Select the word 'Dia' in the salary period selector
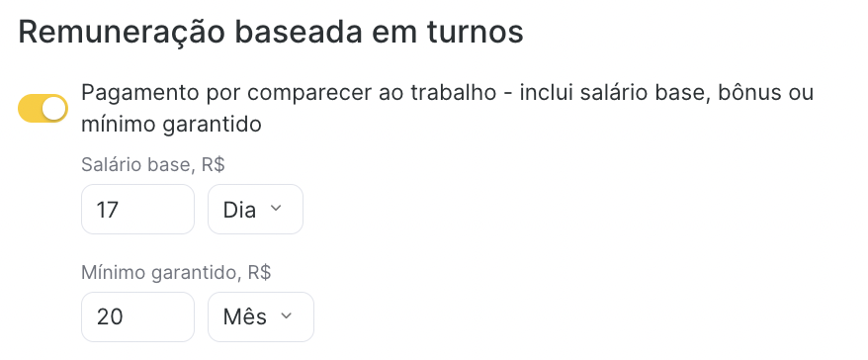868x360 pixels. point(239,210)
